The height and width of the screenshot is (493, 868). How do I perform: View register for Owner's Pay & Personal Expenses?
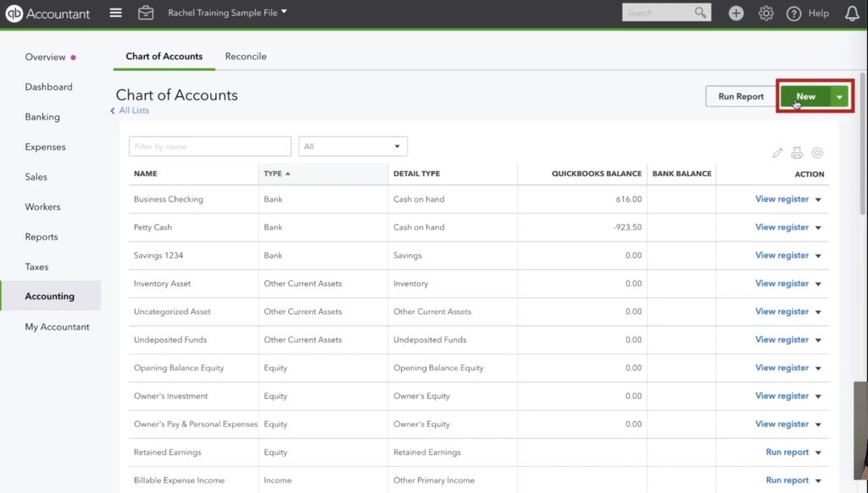point(782,424)
